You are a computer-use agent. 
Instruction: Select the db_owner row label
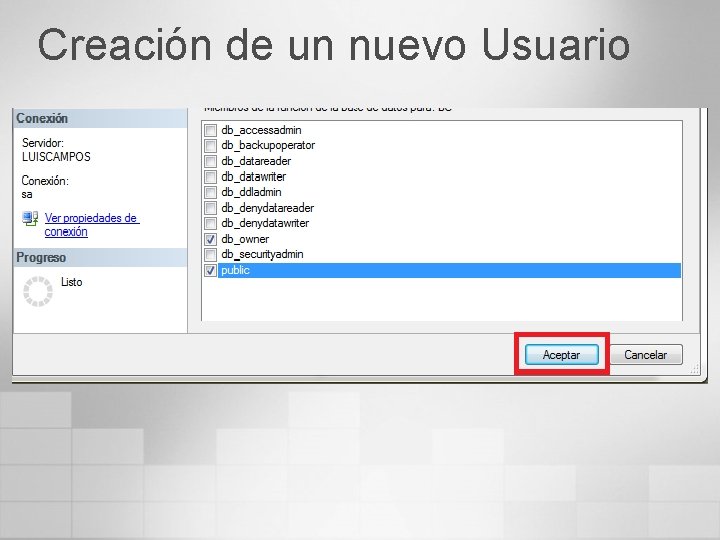point(245,239)
